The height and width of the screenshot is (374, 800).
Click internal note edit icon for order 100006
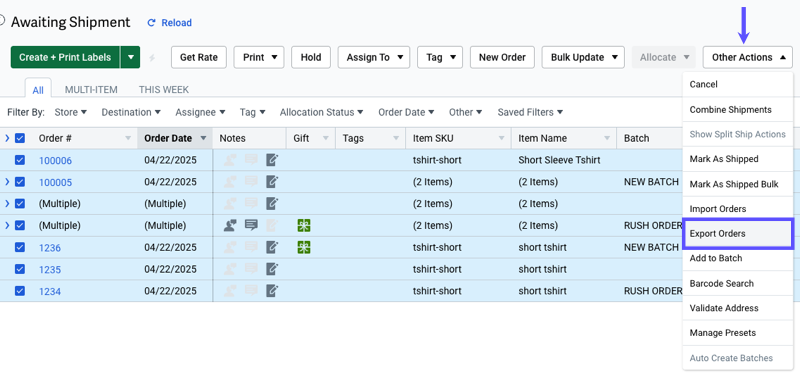(x=272, y=160)
